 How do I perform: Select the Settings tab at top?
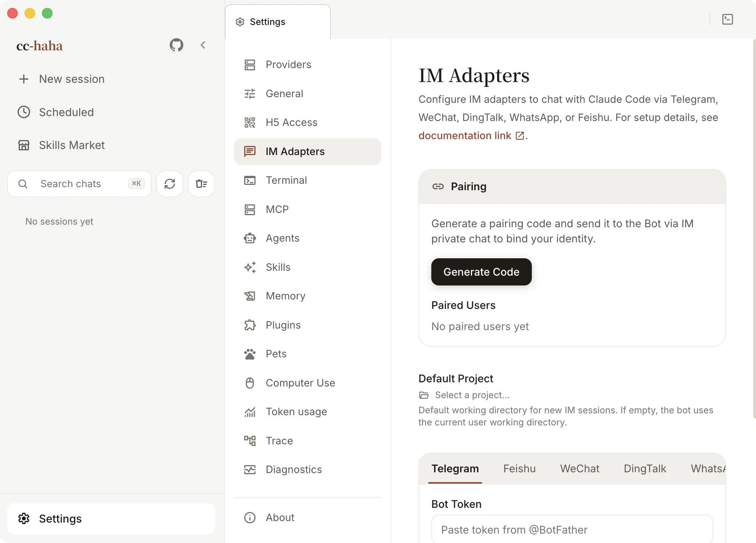click(278, 22)
